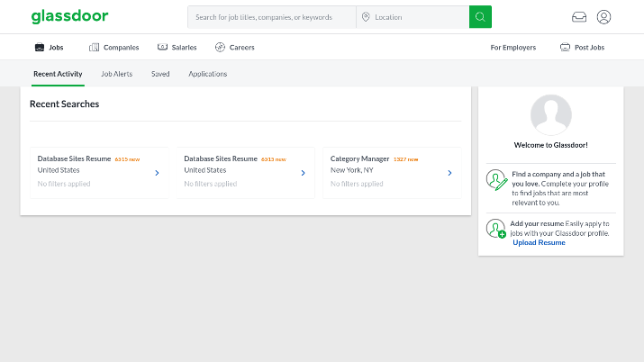Click the Upload Resume link
This screenshot has width=644, height=362.
tap(539, 242)
